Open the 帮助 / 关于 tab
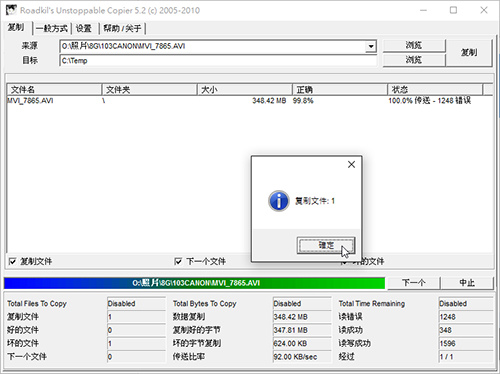This screenshot has height=374, width=500. [122, 29]
